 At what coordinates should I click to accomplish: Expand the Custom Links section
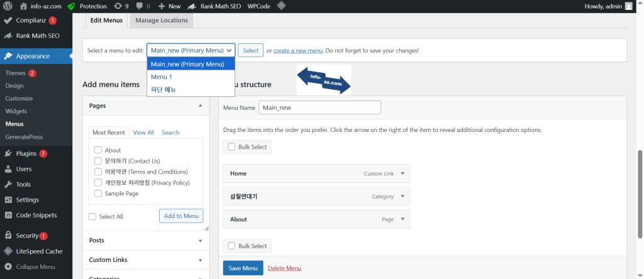point(200,260)
